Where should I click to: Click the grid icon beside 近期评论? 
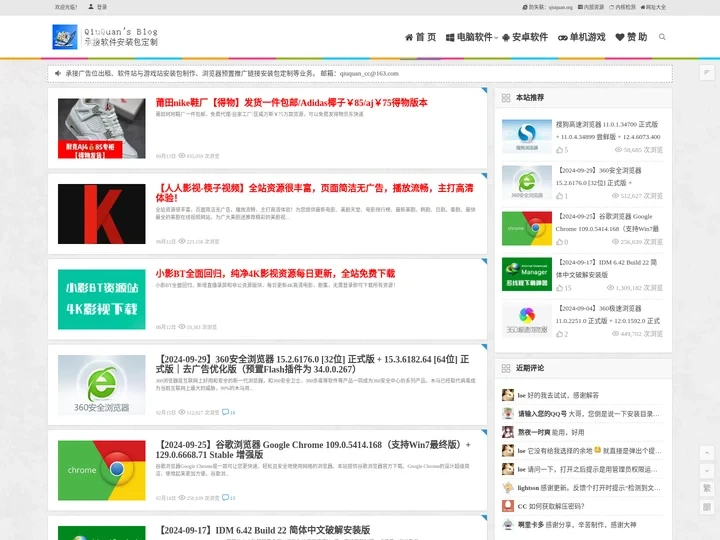pos(506,368)
